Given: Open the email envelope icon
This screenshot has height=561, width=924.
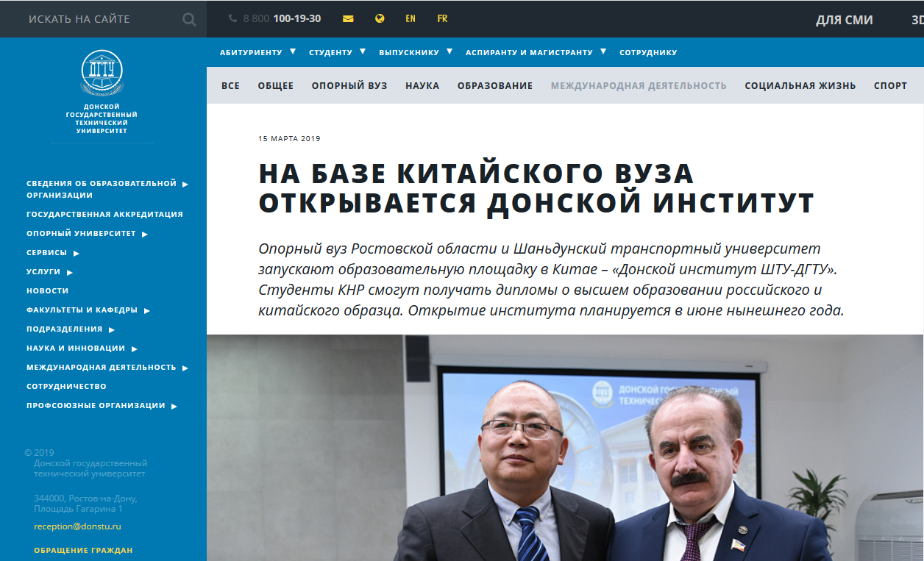Looking at the screenshot, I should click(x=348, y=19).
